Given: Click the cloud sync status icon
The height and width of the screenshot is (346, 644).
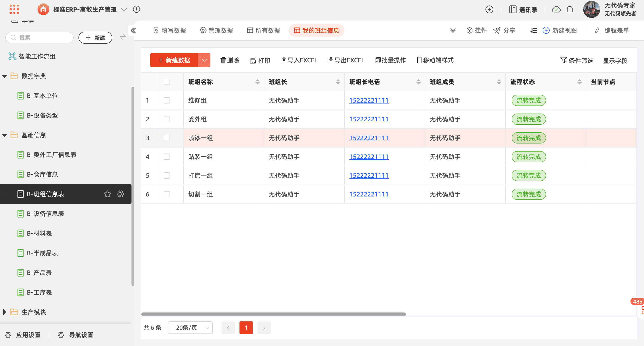Looking at the screenshot, I should click(556, 9).
